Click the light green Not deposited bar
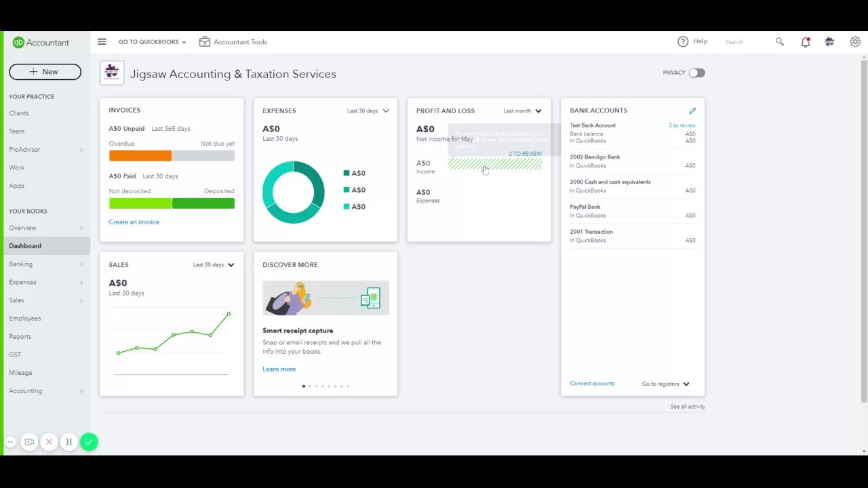 point(140,203)
